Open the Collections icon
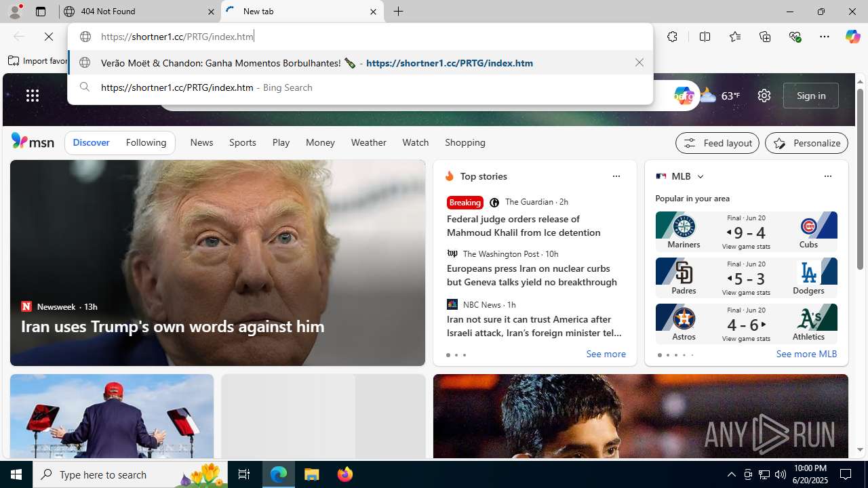Image resolution: width=868 pixels, height=488 pixels. (765, 37)
